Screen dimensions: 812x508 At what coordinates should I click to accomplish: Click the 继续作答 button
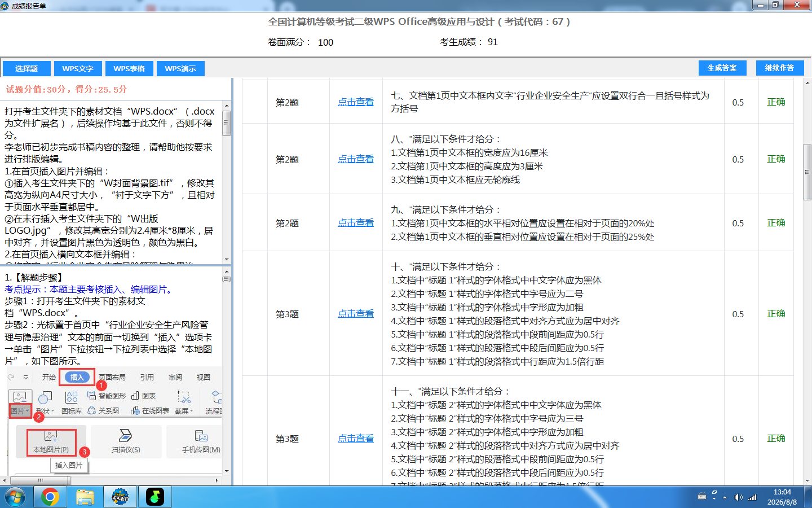point(779,68)
